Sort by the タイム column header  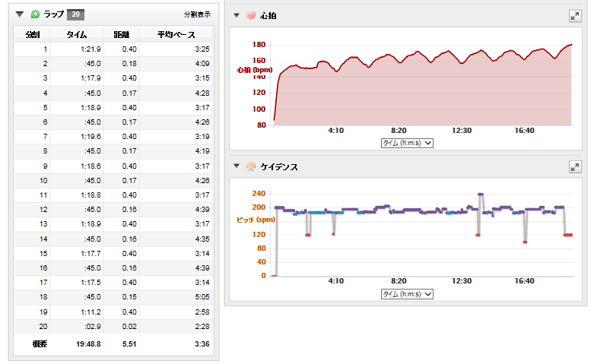pos(76,34)
